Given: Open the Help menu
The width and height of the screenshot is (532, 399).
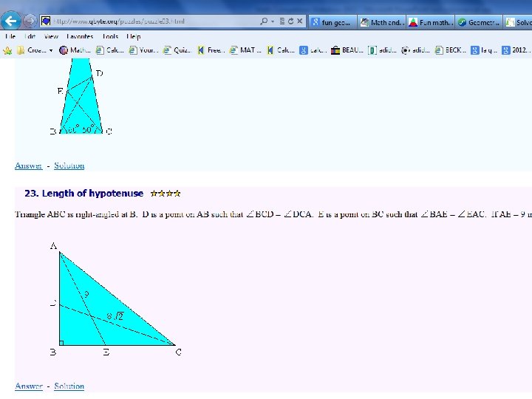Looking at the screenshot, I should coord(133,36).
